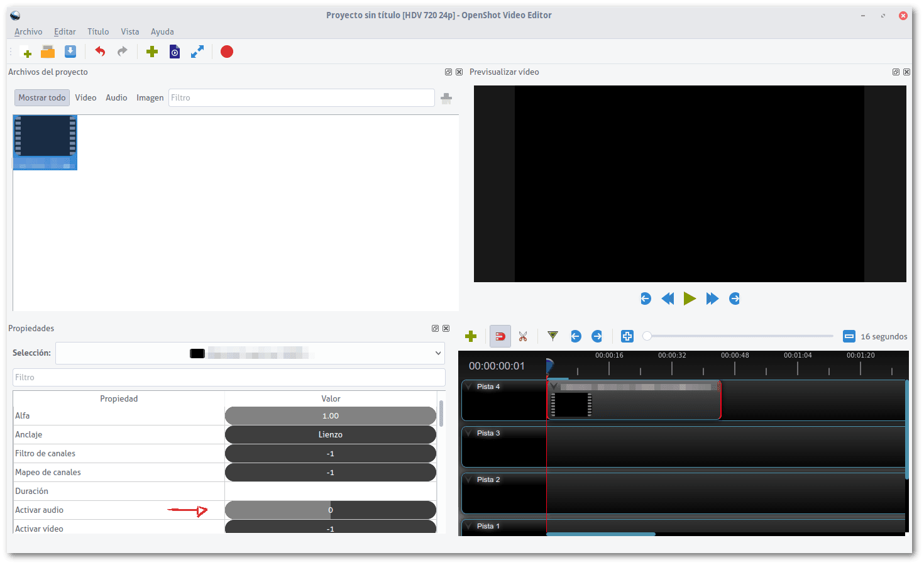The height and width of the screenshot is (565, 924).
Task: Add a new track with the timeline plus icon
Action: (471, 336)
